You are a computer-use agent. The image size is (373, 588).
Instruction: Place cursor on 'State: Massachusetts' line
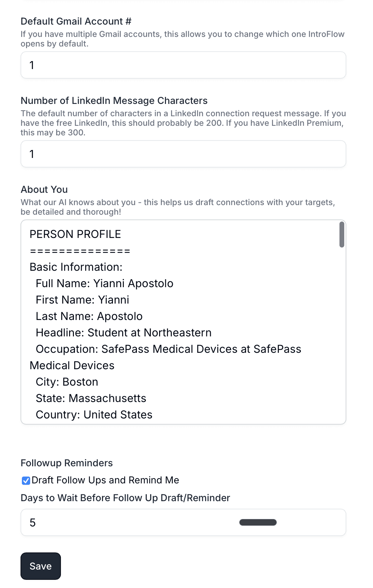pyautogui.click(x=91, y=398)
